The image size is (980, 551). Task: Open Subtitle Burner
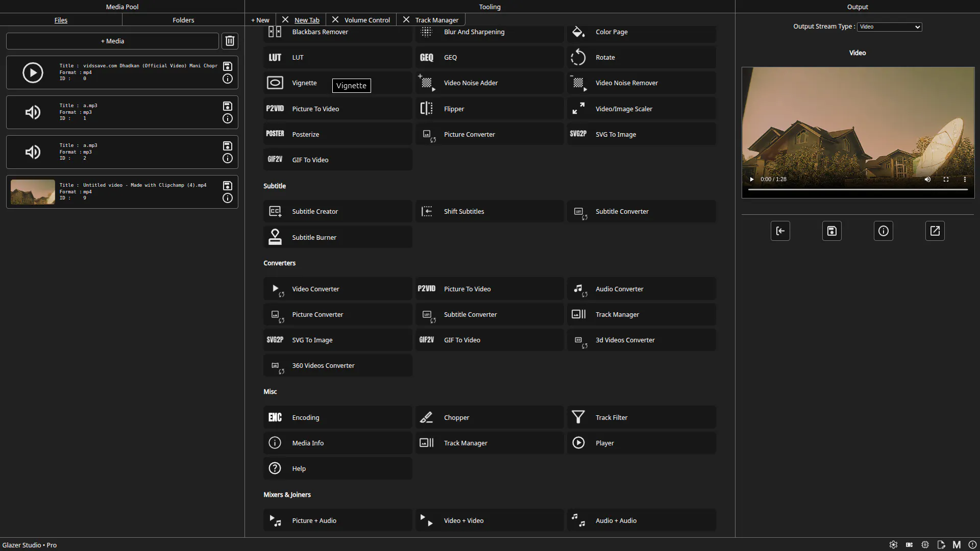pyautogui.click(x=337, y=237)
